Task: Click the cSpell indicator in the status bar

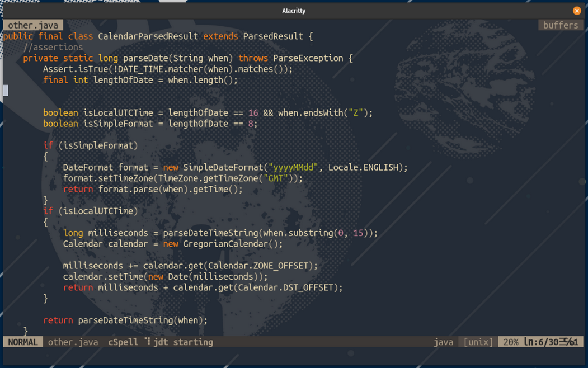Action: pos(123,342)
